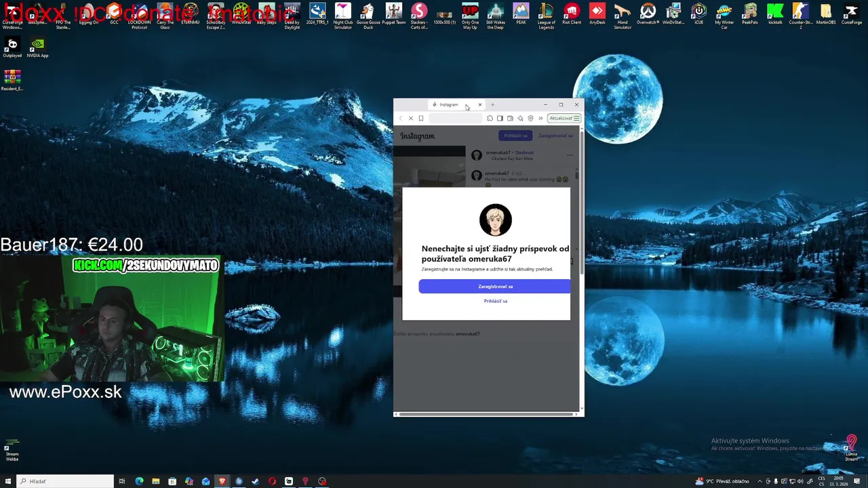Click the omeruka67 avatar in the popup
This screenshot has width=868, height=488.
click(496, 220)
